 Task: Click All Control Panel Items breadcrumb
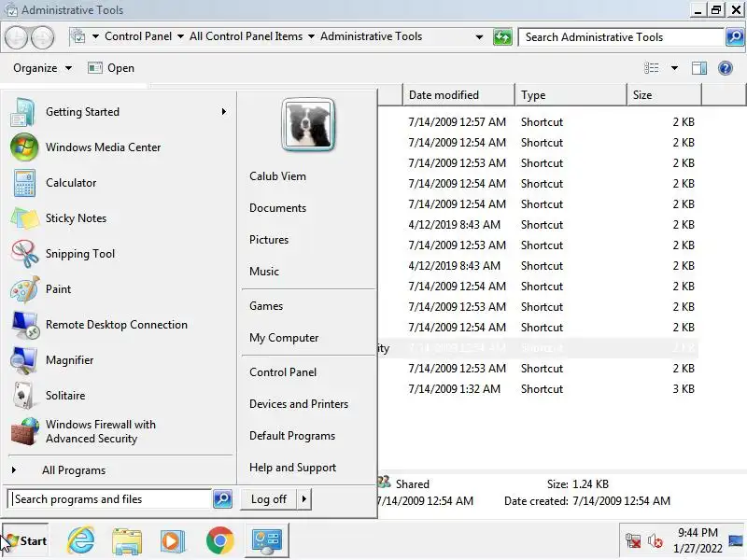(246, 36)
